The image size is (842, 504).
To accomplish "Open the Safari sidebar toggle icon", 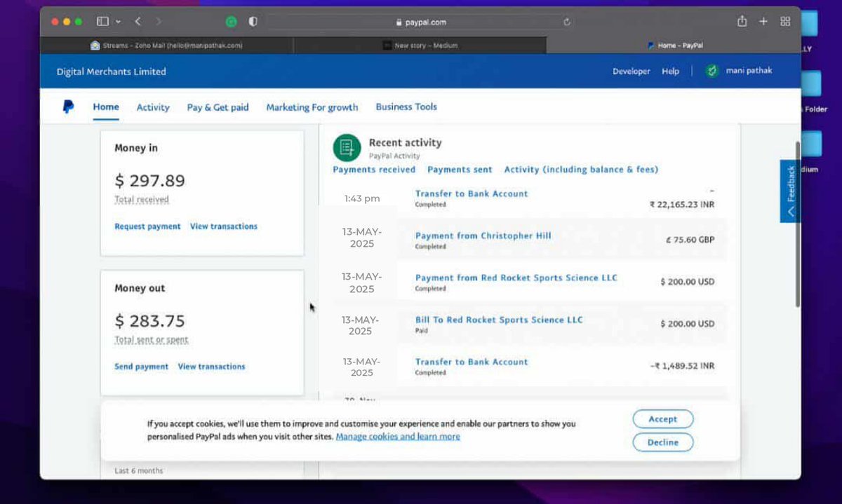I will click(102, 22).
